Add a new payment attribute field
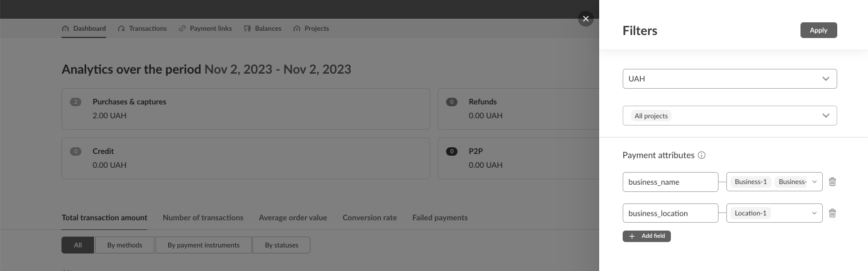This screenshot has width=868, height=271. click(647, 236)
